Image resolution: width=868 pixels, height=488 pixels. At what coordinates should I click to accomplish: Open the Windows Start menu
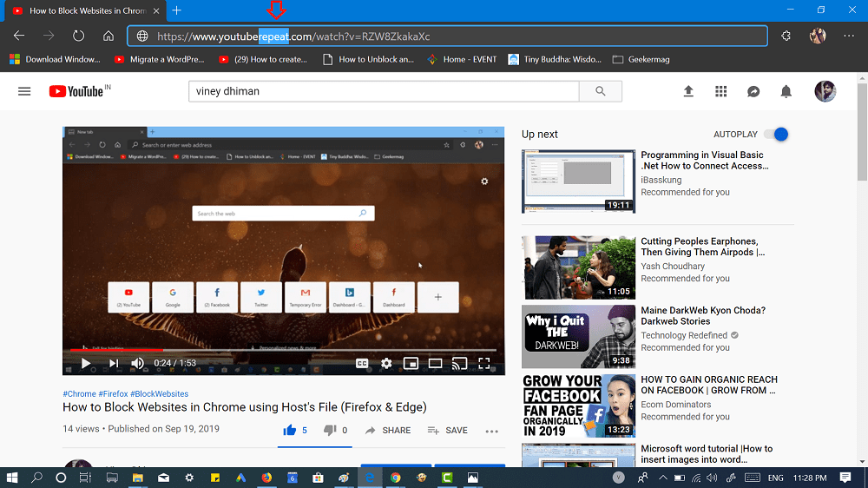tap(11, 478)
